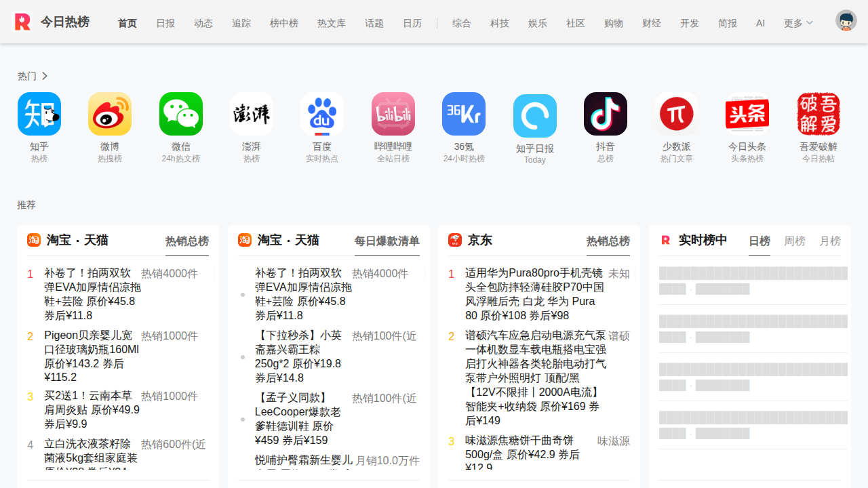Click the 实时榜中 card R icon
Viewport: 868px width, 488px height.
pos(666,240)
